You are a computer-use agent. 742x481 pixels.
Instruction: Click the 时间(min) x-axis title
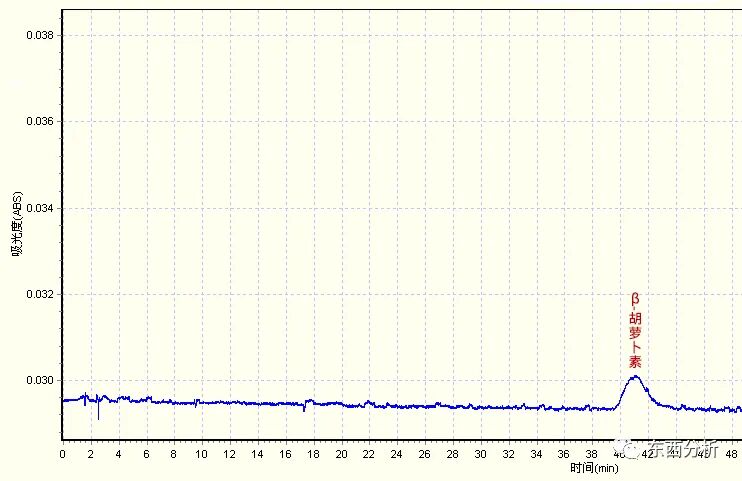click(595, 468)
